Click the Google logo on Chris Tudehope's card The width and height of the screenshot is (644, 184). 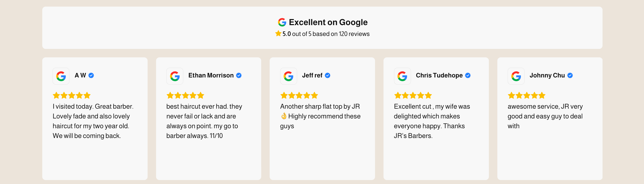point(402,76)
